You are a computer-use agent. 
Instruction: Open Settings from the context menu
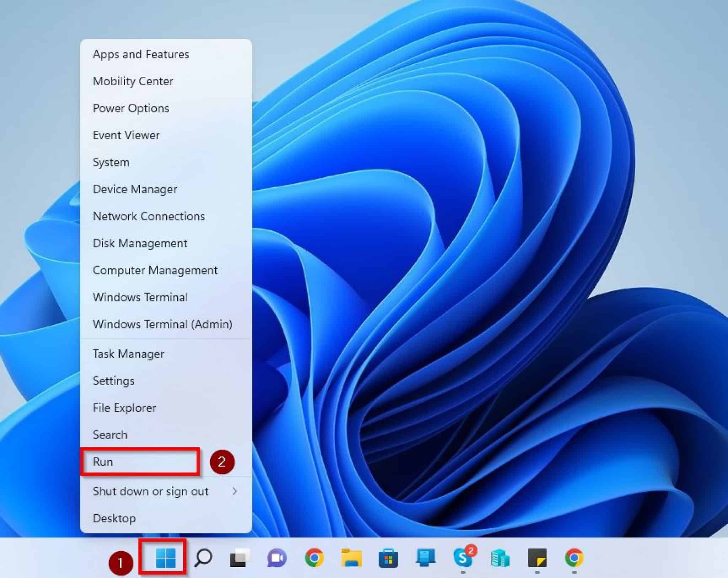click(x=113, y=381)
